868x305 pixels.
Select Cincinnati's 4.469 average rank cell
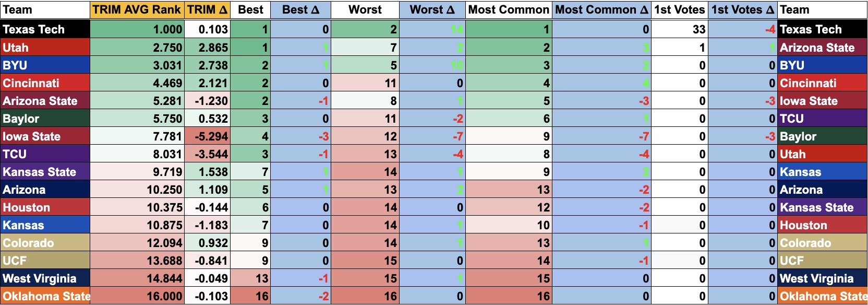(x=137, y=83)
